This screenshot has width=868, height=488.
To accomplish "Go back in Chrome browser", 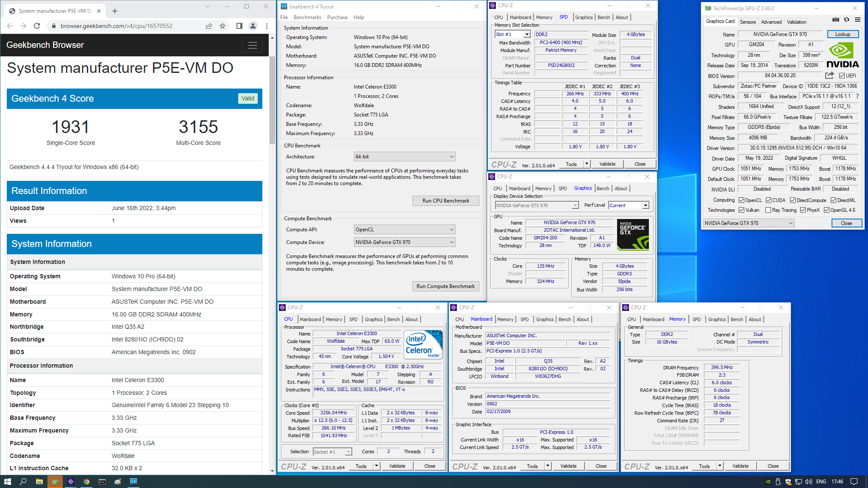I will (10, 26).
